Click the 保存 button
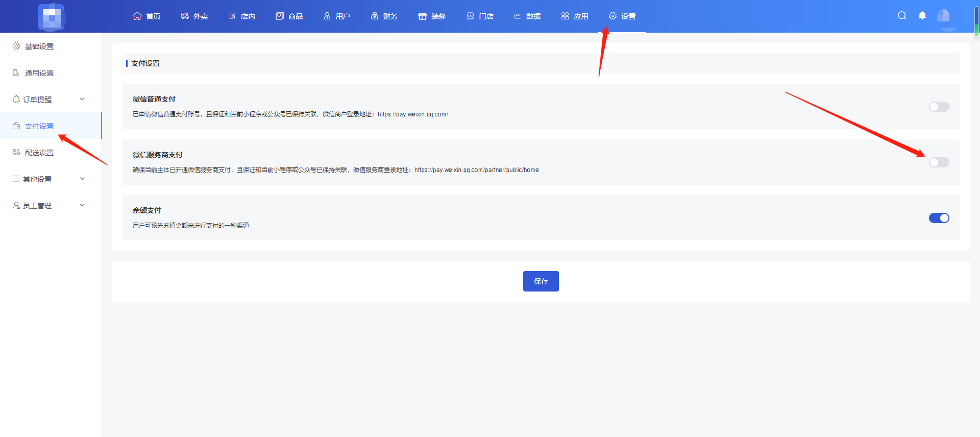 pyautogui.click(x=541, y=281)
